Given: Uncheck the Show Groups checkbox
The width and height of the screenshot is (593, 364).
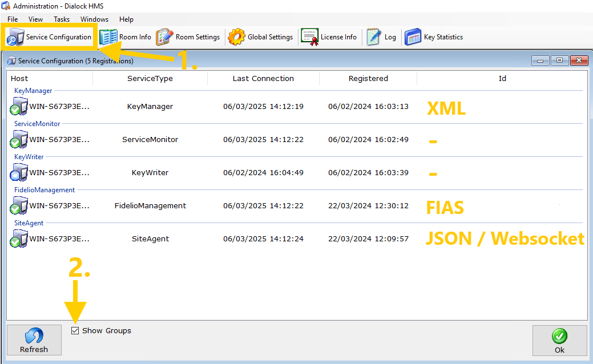Looking at the screenshot, I should click(x=75, y=331).
